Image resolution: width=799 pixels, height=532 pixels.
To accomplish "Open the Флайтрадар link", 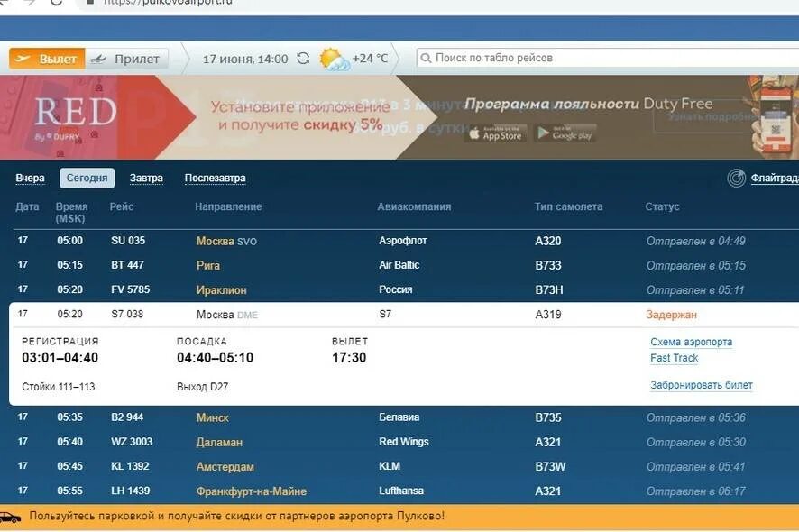I will pos(775,178).
